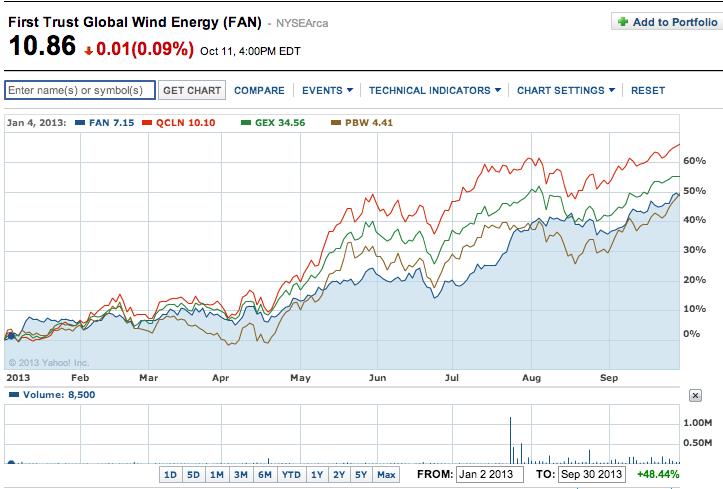Select the GEX 34.56 legend label

[x=280, y=123]
